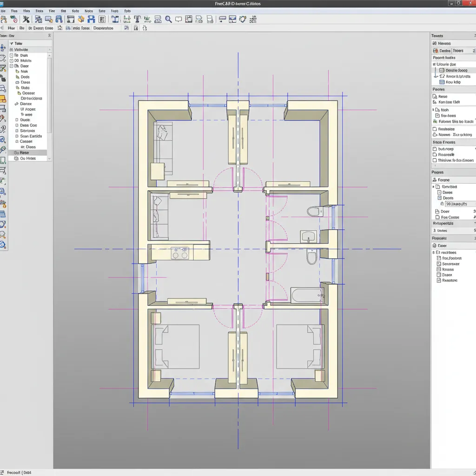Click the dark shape icon in left sidebar
This screenshot has width=476, height=476.
tap(3, 78)
